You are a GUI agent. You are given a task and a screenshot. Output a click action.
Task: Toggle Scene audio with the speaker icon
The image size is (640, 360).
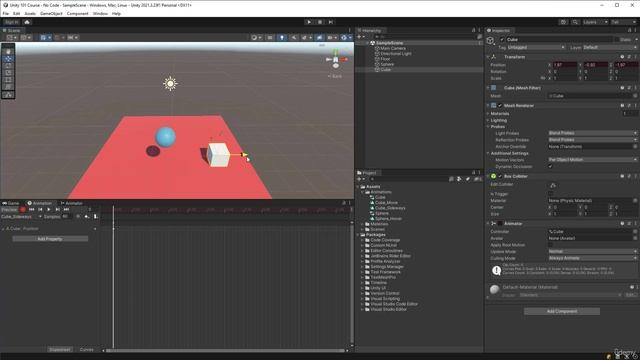pos(293,38)
